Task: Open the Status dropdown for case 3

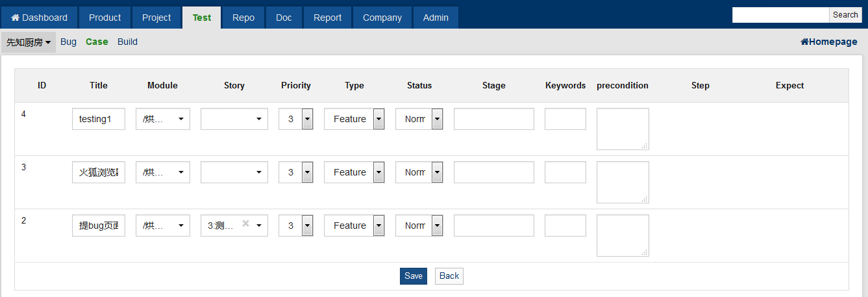Action: click(437, 172)
